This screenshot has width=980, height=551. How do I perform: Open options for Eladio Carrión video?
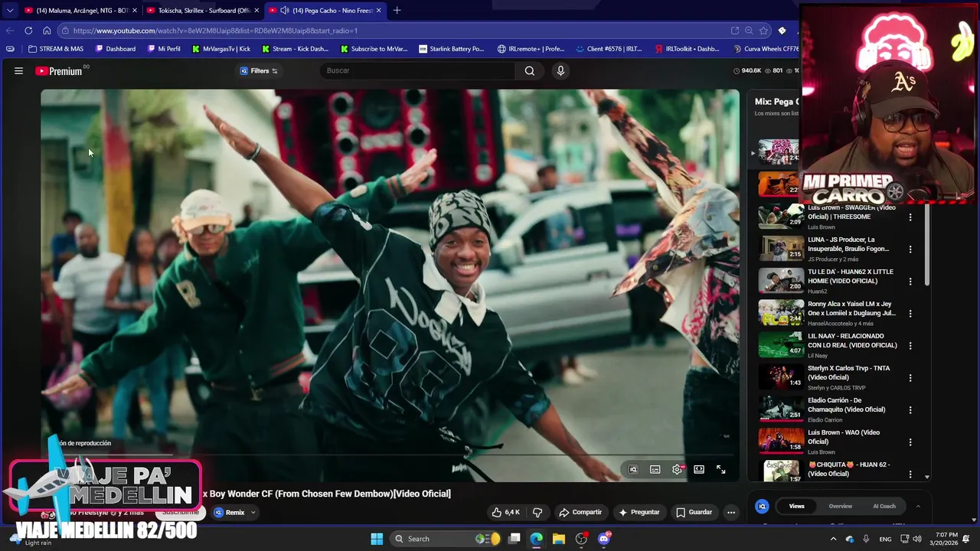tap(910, 410)
